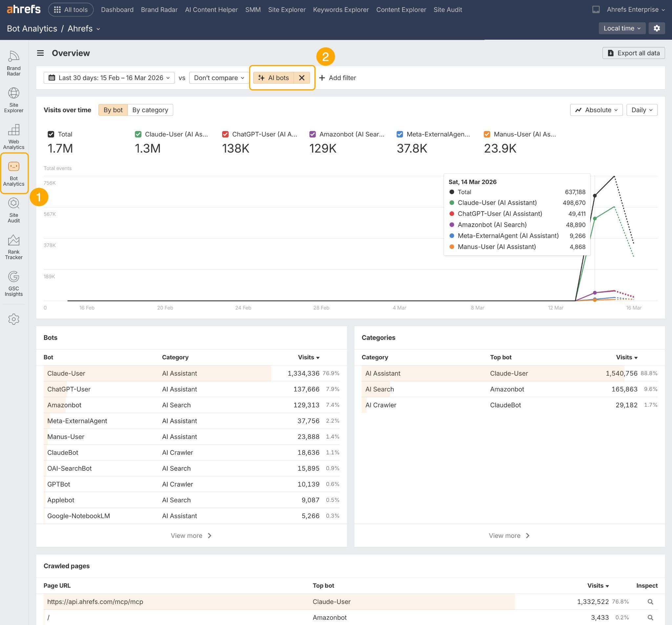Open the Ahrefs project switcher dropdown
The width and height of the screenshot is (672, 625).
click(84, 29)
